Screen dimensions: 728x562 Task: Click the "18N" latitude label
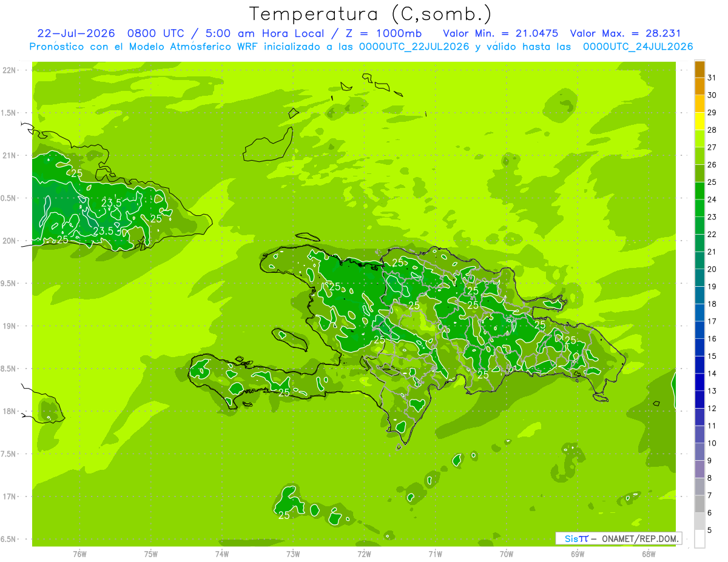[x=9, y=411]
